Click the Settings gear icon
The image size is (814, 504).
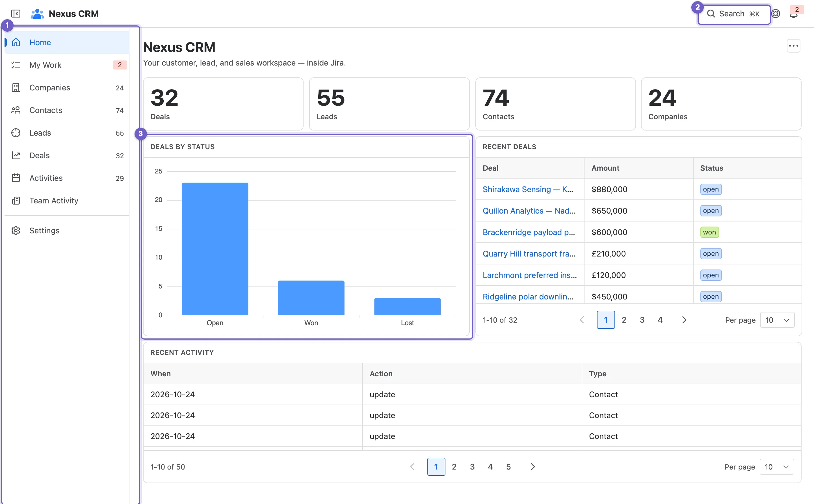coord(16,231)
